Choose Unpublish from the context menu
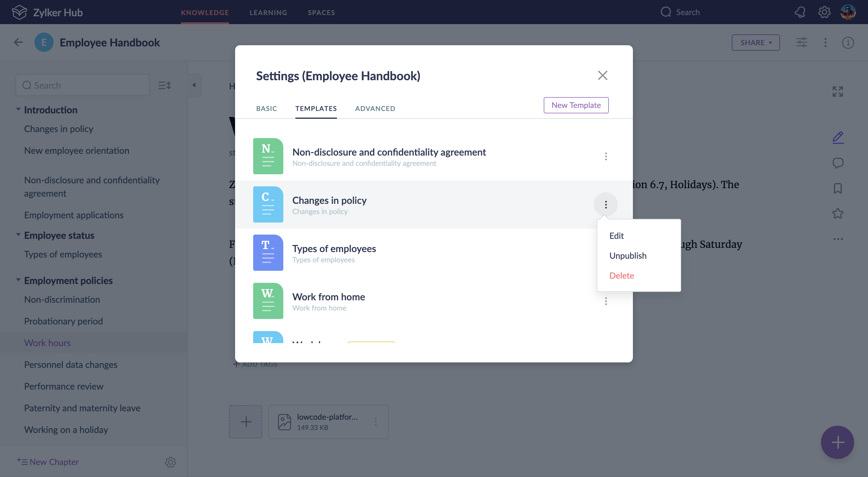The image size is (868, 477). pos(628,255)
